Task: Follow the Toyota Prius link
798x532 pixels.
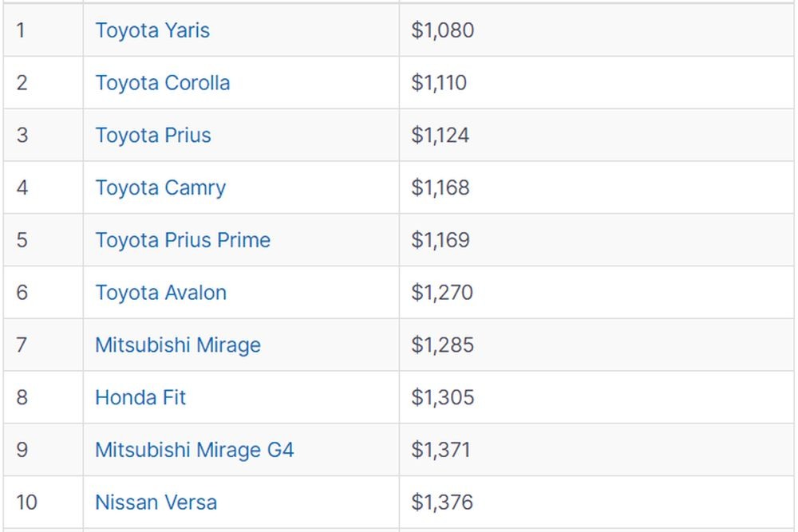Action: tap(152, 136)
